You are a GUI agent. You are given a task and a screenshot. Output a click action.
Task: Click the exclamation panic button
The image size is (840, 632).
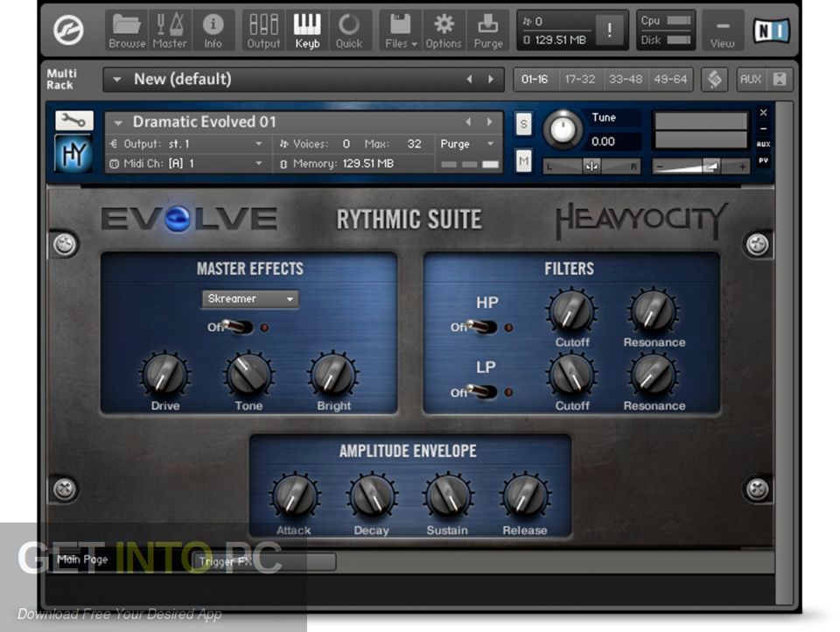coord(609,30)
